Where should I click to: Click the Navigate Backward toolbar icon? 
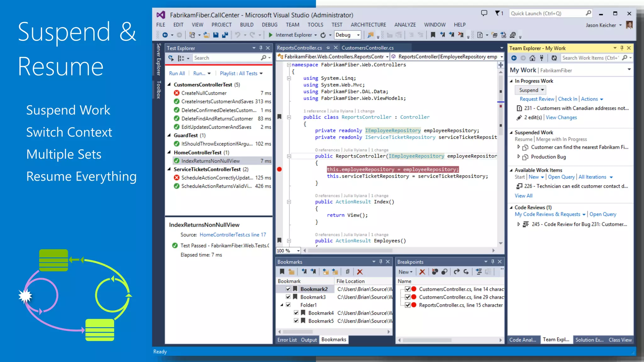click(165, 35)
